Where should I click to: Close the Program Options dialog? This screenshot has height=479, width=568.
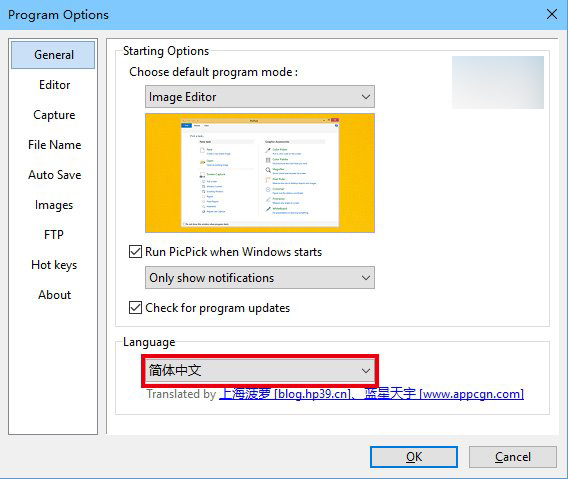coord(552,14)
